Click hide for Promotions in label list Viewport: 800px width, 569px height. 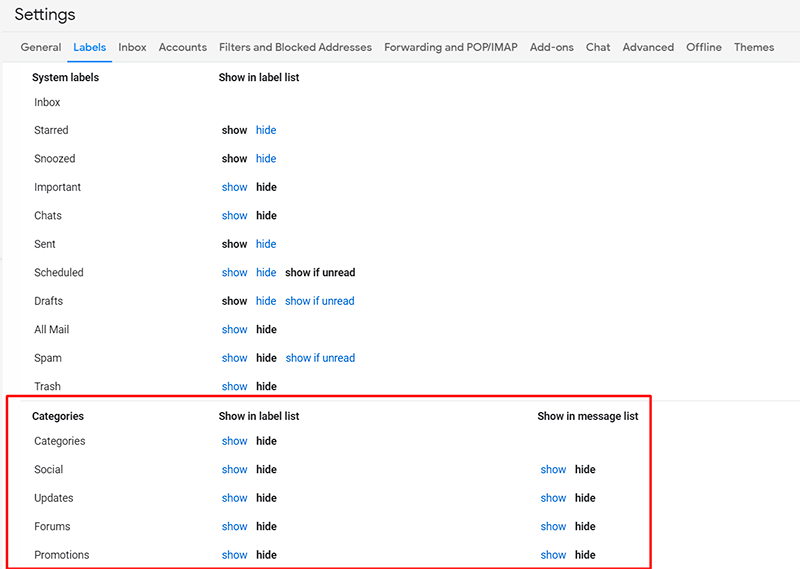click(x=266, y=555)
